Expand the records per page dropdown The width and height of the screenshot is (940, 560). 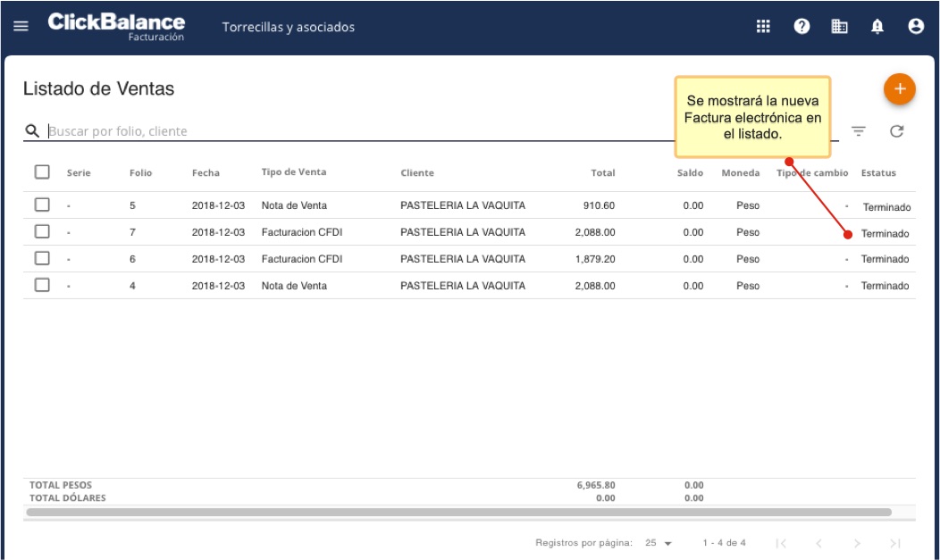point(659,543)
